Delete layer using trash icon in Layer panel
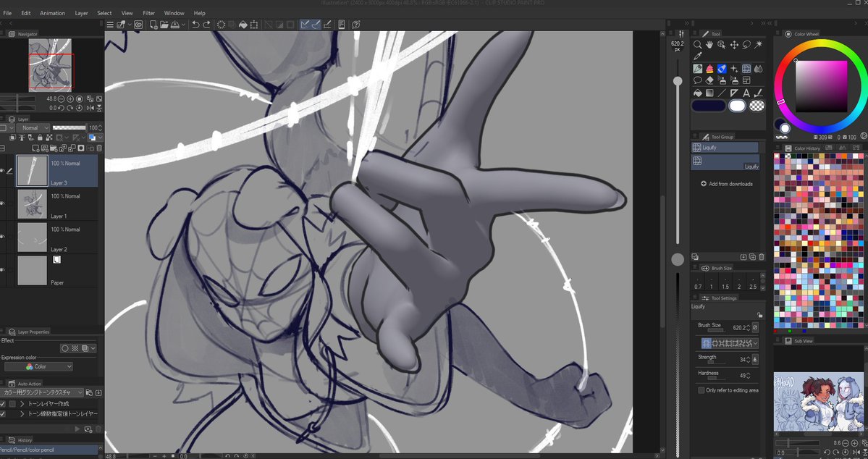 click(100, 148)
